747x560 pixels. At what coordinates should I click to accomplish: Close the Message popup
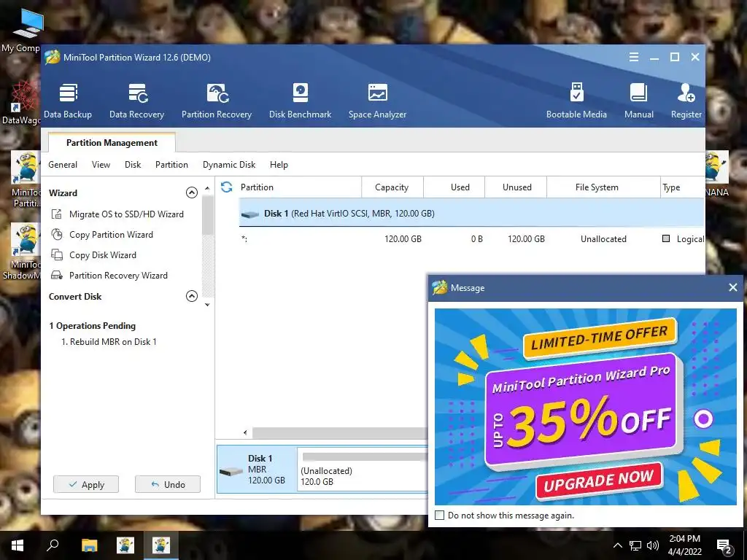click(733, 287)
